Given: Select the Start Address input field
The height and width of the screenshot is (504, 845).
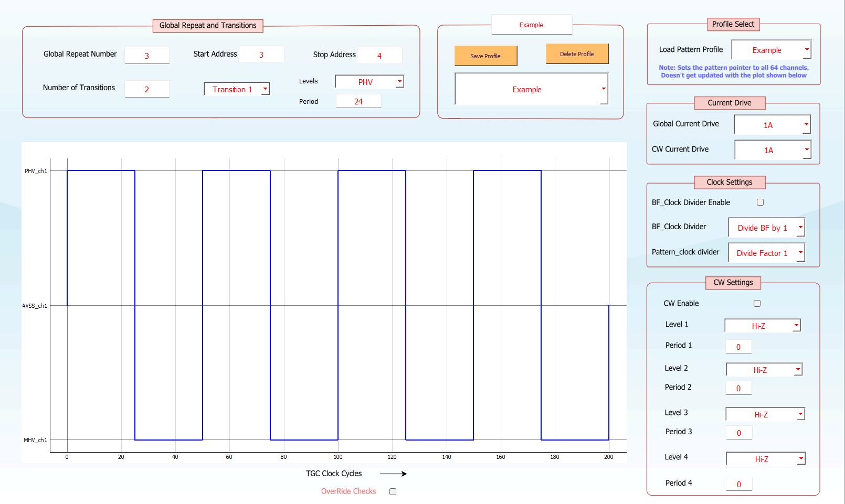Looking at the screenshot, I should tap(261, 55).
